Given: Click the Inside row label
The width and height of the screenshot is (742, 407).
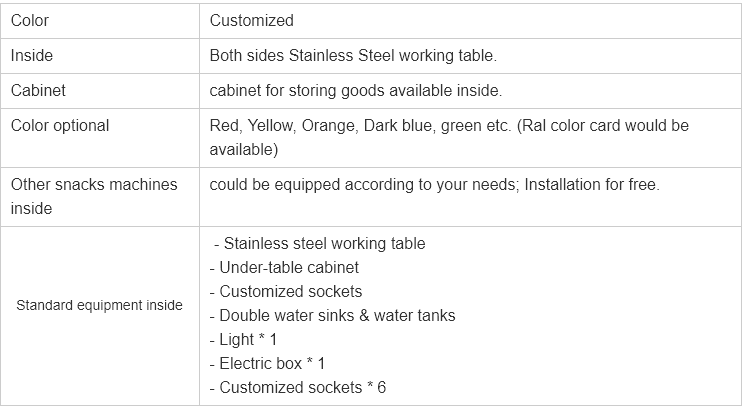Looking at the screenshot, I should 32,55.
